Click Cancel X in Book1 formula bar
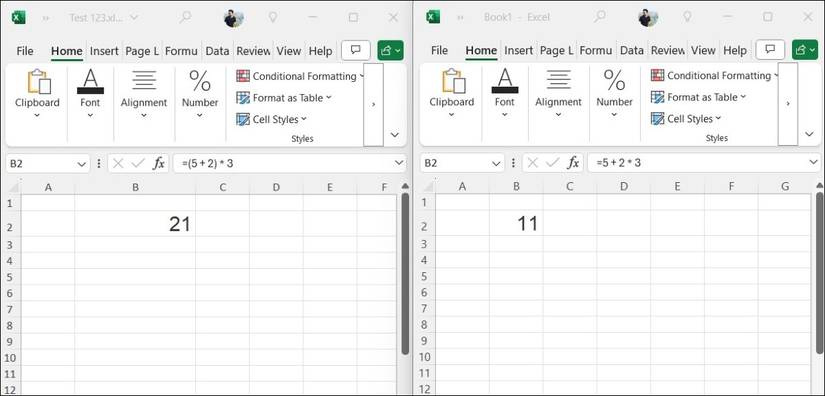This screenshot has height=396, width=825. tap(532, 164)
